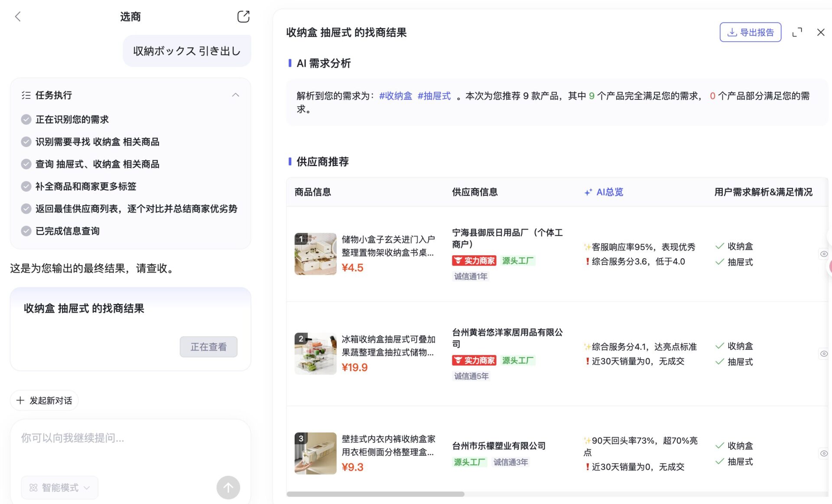Click the plus icon on 发起新对话
The height and width of the screenshot is (504, 832).
click(x=20, y=400)
